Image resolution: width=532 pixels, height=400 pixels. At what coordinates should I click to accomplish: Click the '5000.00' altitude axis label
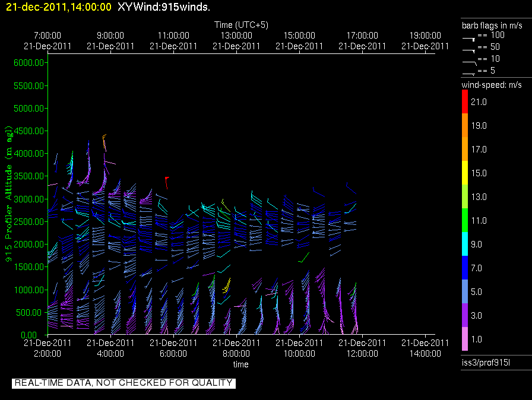coord(29,109)
